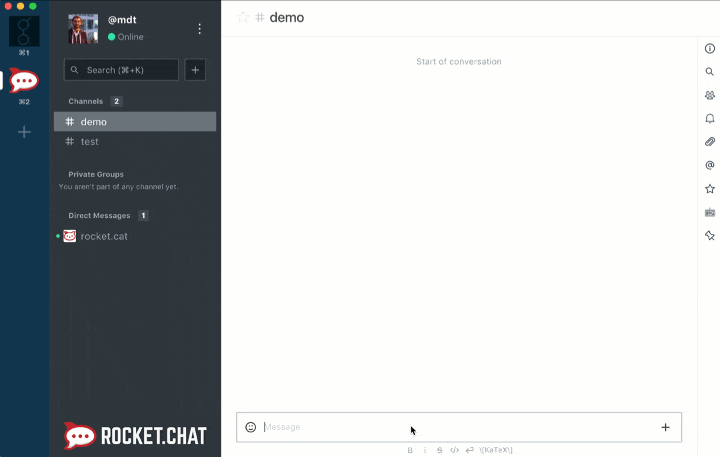The image size is (720, 457).
Task: Show the members list icon
Action: (709, 95)
